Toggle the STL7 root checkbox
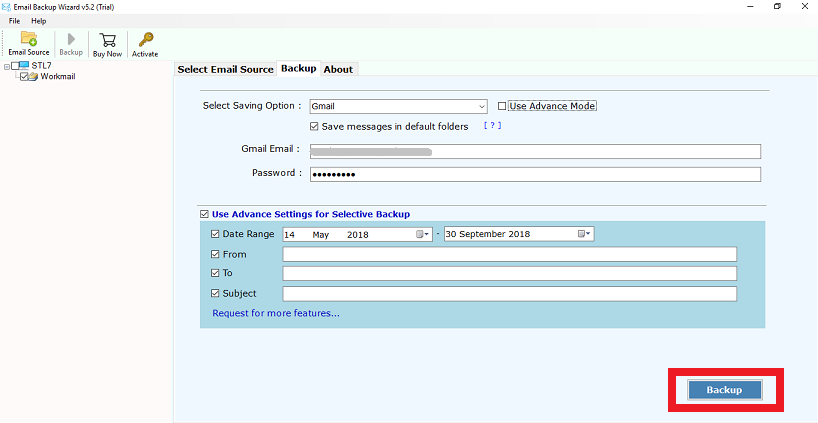The image size is (818, 423). 15,66
